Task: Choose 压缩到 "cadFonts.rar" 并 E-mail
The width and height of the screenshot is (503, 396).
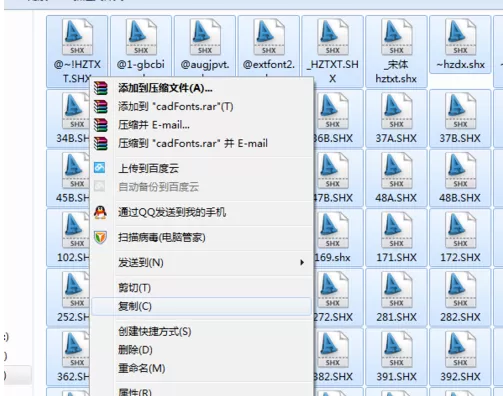Action: [x=202, y=143]
